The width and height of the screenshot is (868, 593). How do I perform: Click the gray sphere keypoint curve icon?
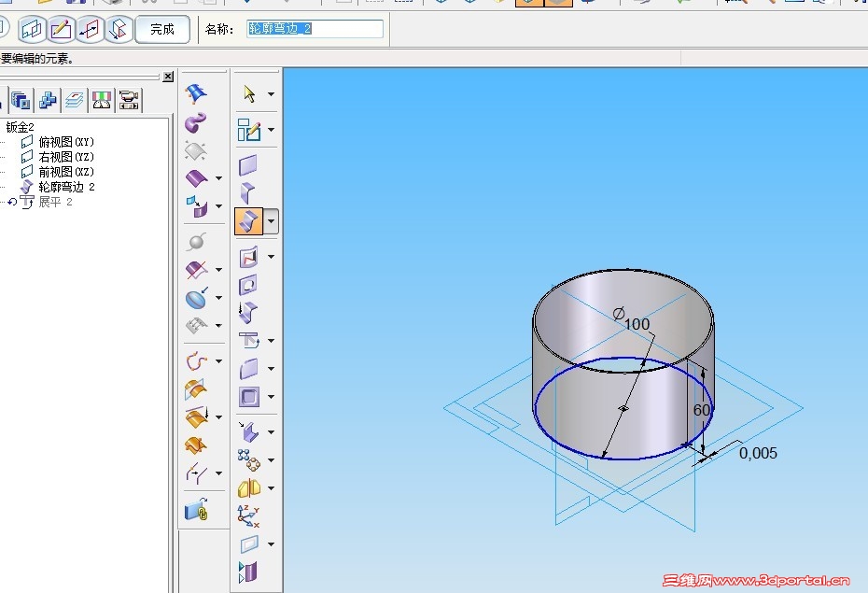pos(196,242)
